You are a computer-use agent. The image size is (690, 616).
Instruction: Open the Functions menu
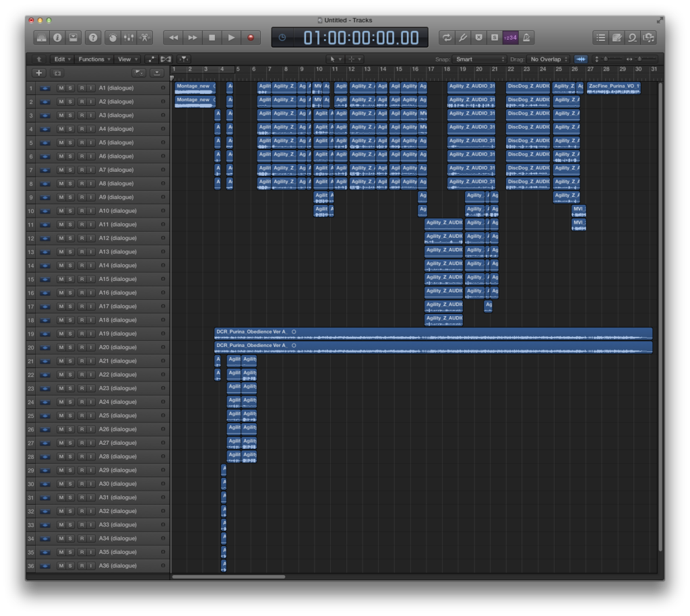point(94,59)
